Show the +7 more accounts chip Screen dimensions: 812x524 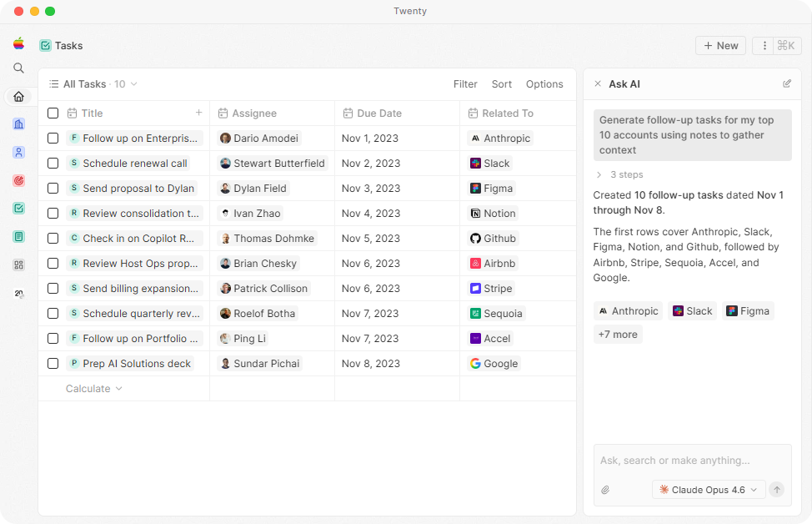click(x=618, y=335)
